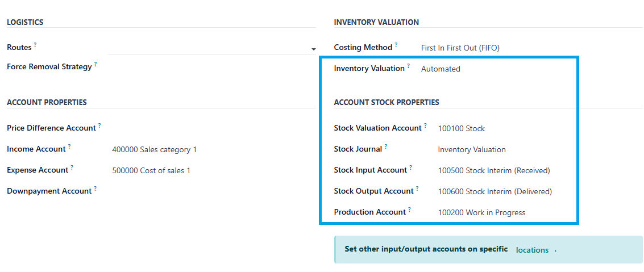
Task: Click help icon next to Income Account
Action: [69, 146]
